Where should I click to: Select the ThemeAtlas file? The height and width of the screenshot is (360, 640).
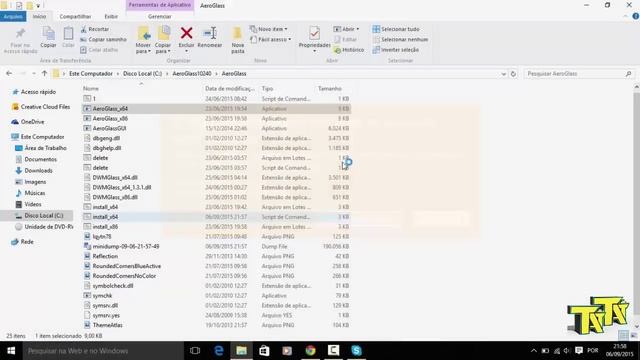pos(107,325)
